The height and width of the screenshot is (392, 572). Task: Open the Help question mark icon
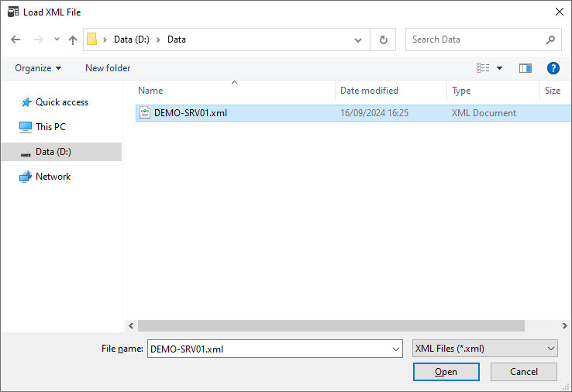pyautogui.click(x=553, y=68)
